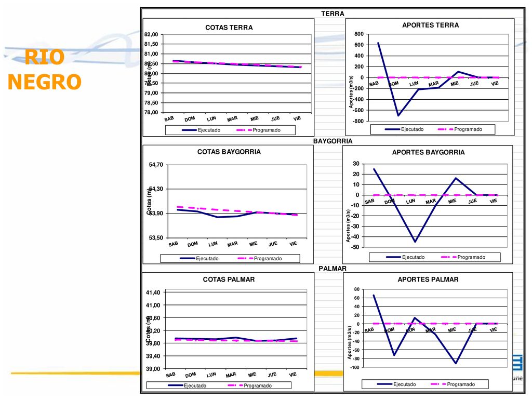Click the -800 axis value in Aportes Terra
Viewport: 532px width, 399px height.
(x=358, y=121)
